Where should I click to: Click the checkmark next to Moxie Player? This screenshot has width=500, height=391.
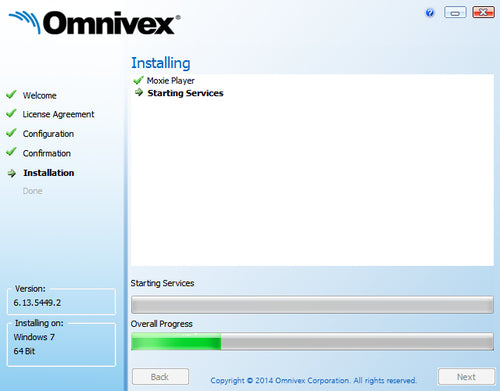point(138,80)
